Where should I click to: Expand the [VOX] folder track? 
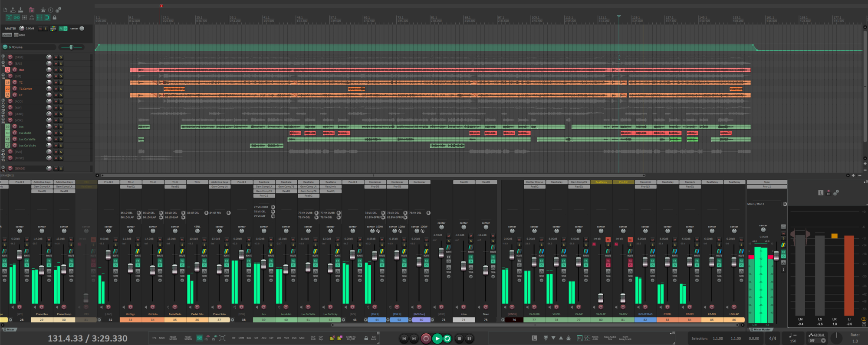click(3, 120)
